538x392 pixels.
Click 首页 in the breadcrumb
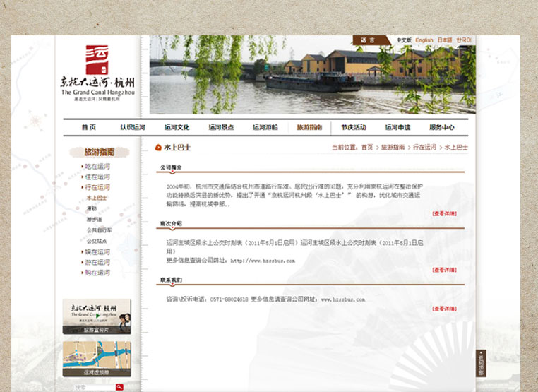pyautogui.click(x=367, y=148)
